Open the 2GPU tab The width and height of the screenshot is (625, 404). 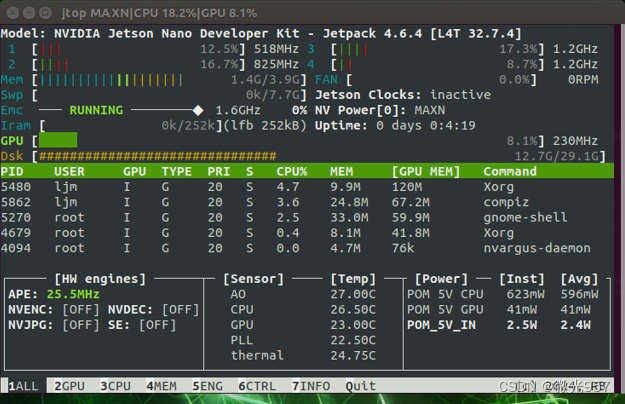[69, 386]
